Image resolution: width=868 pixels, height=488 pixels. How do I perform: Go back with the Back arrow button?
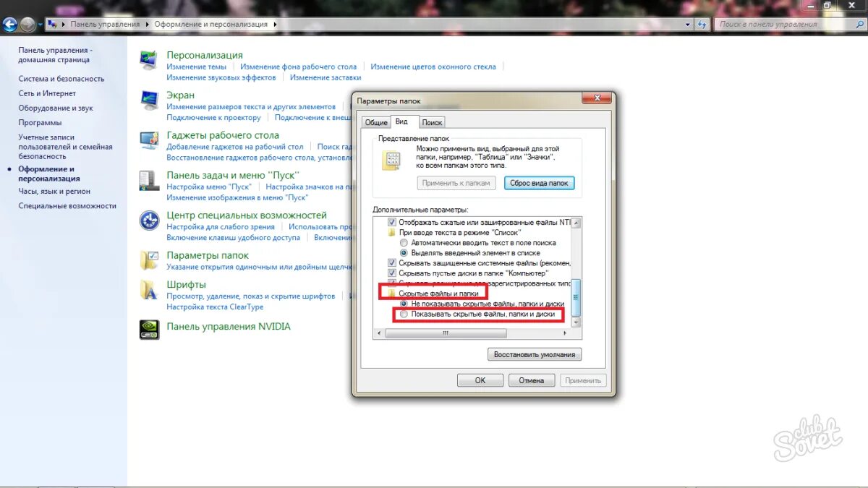[x=10, y=24]
